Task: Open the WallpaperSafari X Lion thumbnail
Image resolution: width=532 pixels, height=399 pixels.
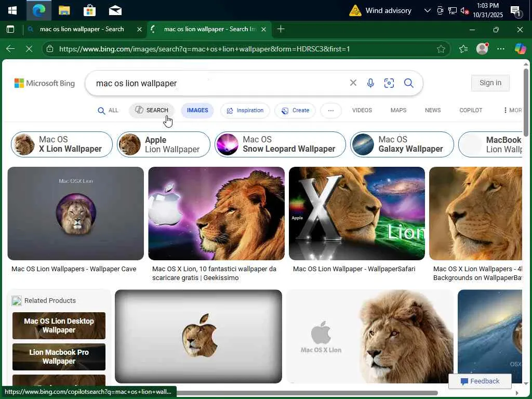Action: (x=356, y=214)
